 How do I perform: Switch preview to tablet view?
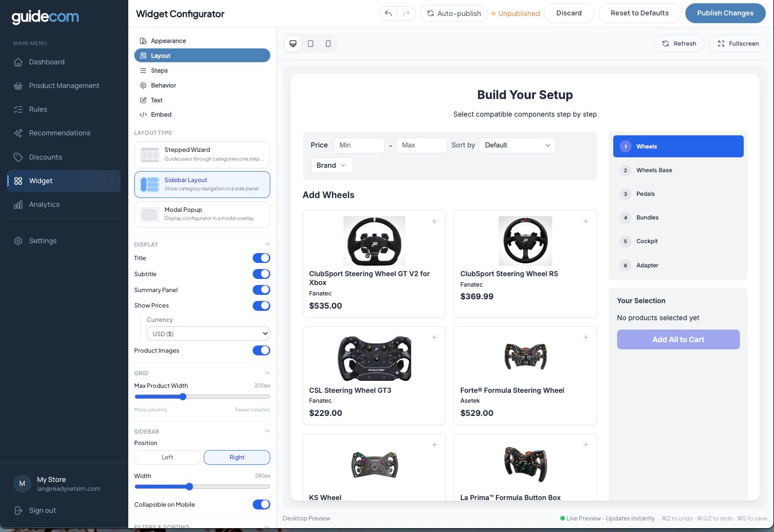(310, 43)
